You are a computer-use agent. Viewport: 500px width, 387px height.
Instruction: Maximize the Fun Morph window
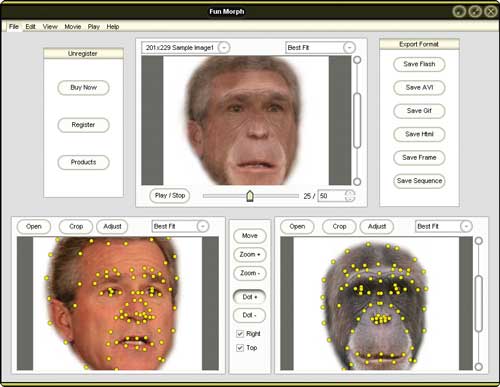[x=475, y=12]
